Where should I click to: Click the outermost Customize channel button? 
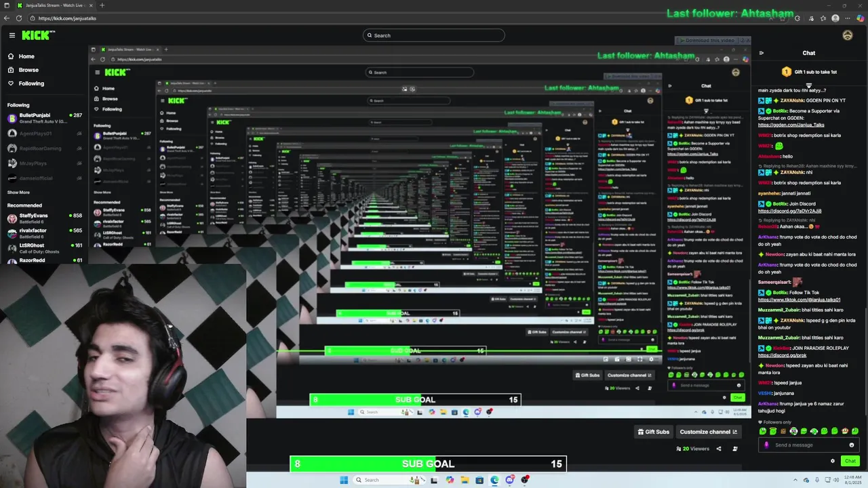[708, 432]
